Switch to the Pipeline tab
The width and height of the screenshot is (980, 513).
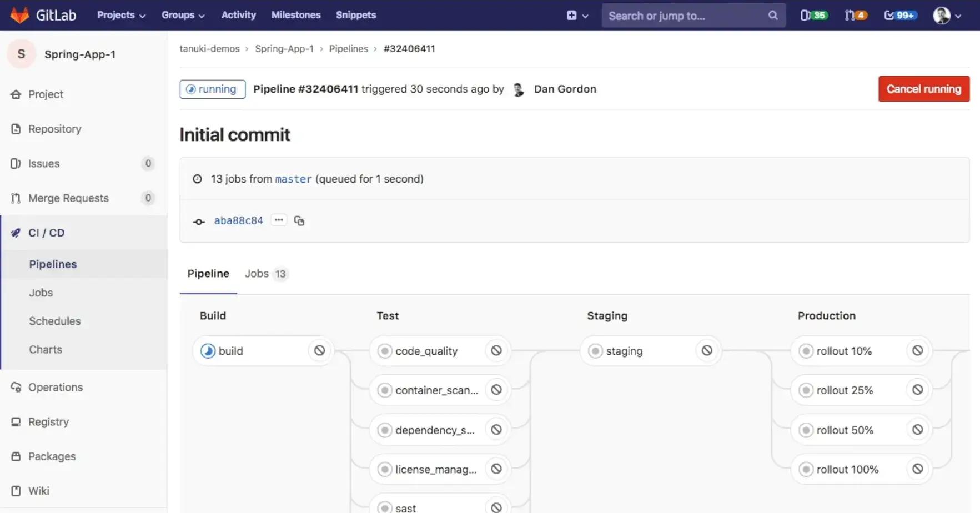click(208, 274)
